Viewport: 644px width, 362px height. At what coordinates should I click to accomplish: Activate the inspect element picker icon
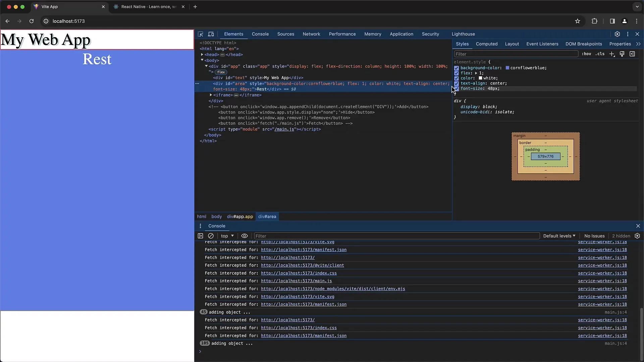click(x=200, y=34)
